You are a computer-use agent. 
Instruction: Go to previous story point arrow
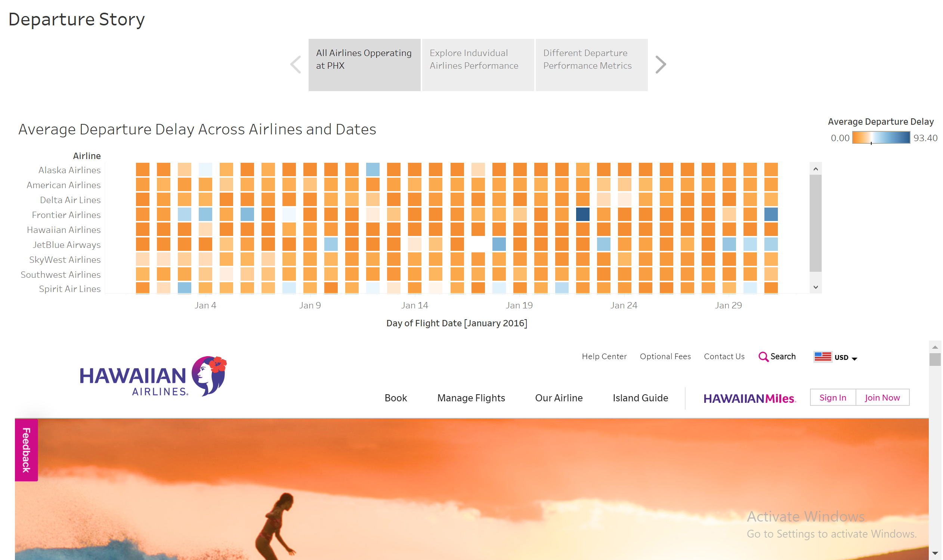point(296,65)
